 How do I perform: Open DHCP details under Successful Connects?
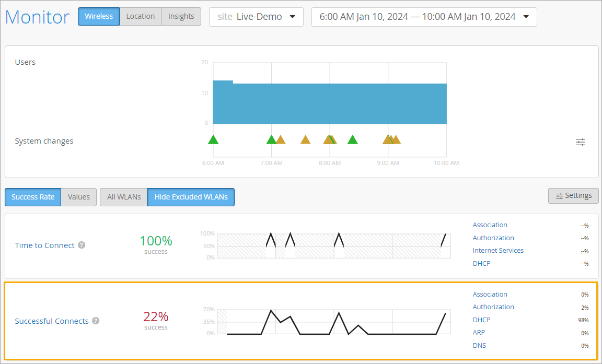(x=481, y=320)
